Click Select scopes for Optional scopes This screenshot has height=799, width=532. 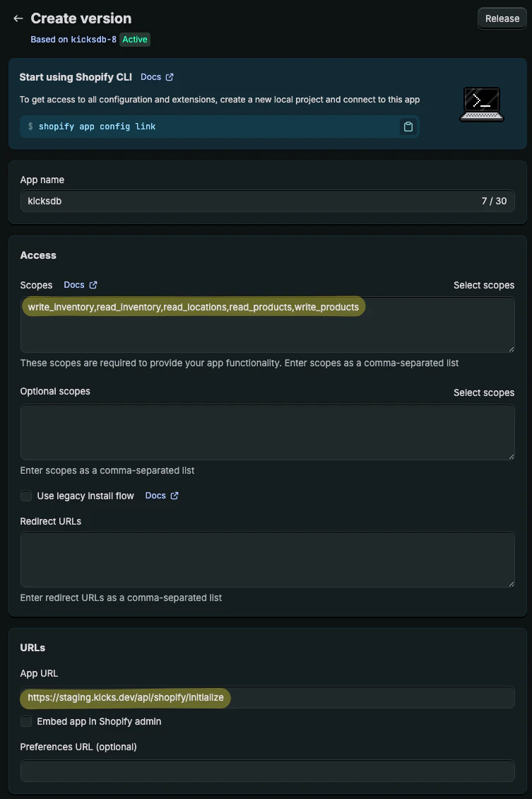click(x=484, y=392)
